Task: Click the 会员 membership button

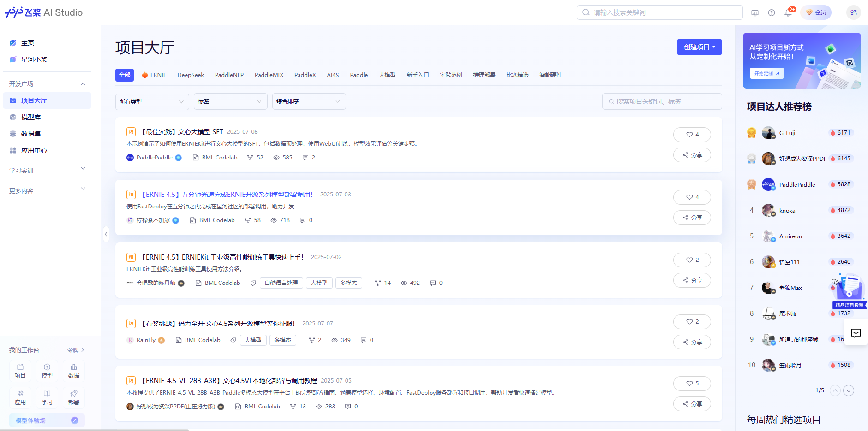Action: coord(816,12)
